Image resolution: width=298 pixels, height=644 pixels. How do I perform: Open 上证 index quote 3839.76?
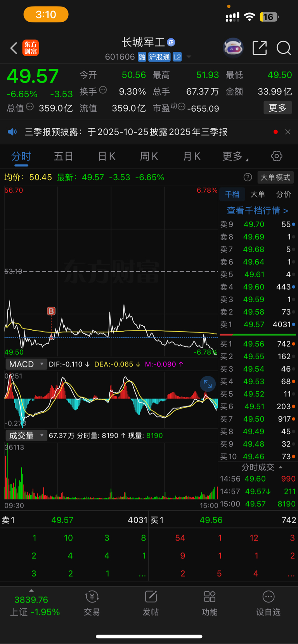pyautogui.click(x=34, y=606)
